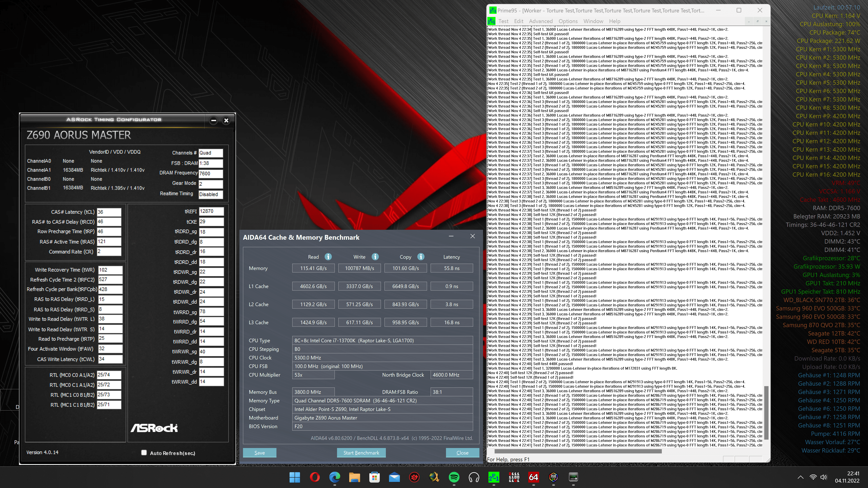The image size is (868, 488).
Task: Click the Prime95 horizontal scrollbar
Action: pyautogui.click(x=578, y=451)
